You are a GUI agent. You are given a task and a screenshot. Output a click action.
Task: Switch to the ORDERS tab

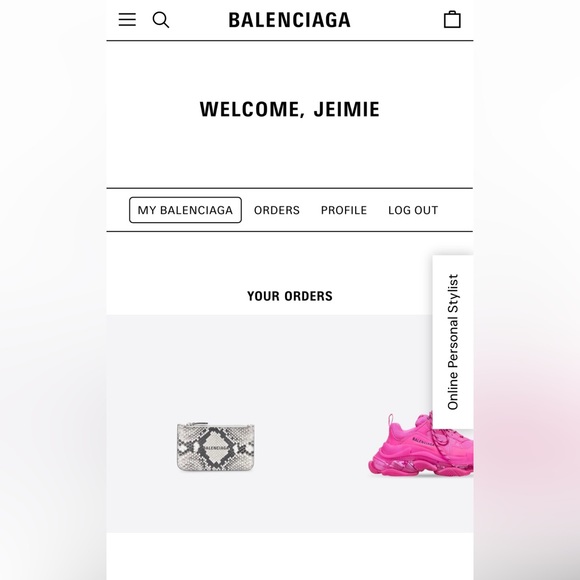[x=277, y=210]
